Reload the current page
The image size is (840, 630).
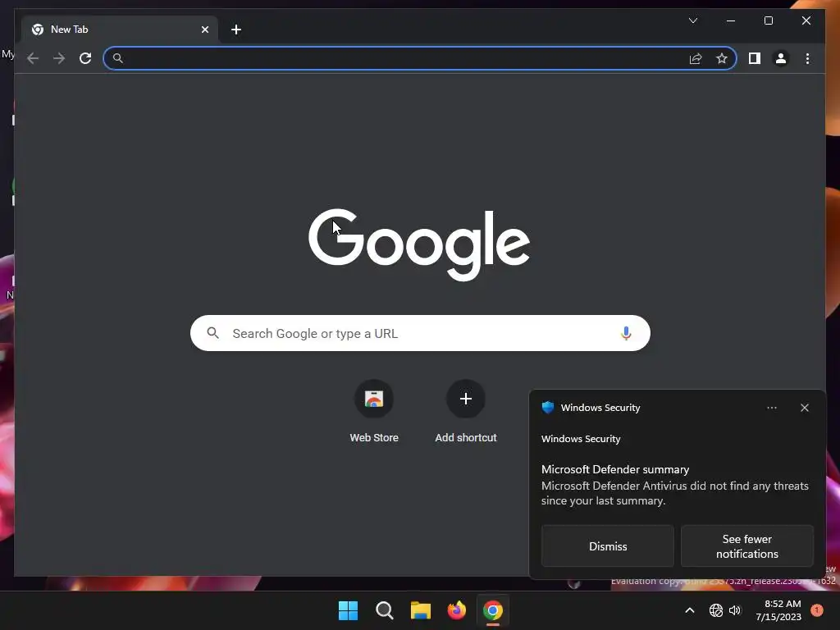85,58
